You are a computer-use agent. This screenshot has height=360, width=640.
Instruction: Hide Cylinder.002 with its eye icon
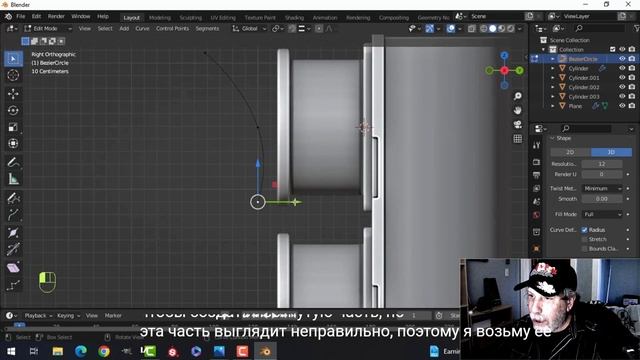coord(622,87)
